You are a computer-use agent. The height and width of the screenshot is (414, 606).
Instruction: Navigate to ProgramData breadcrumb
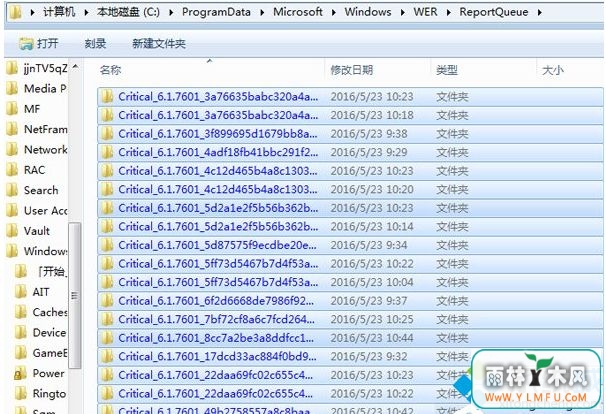click(x=216, y=12)
